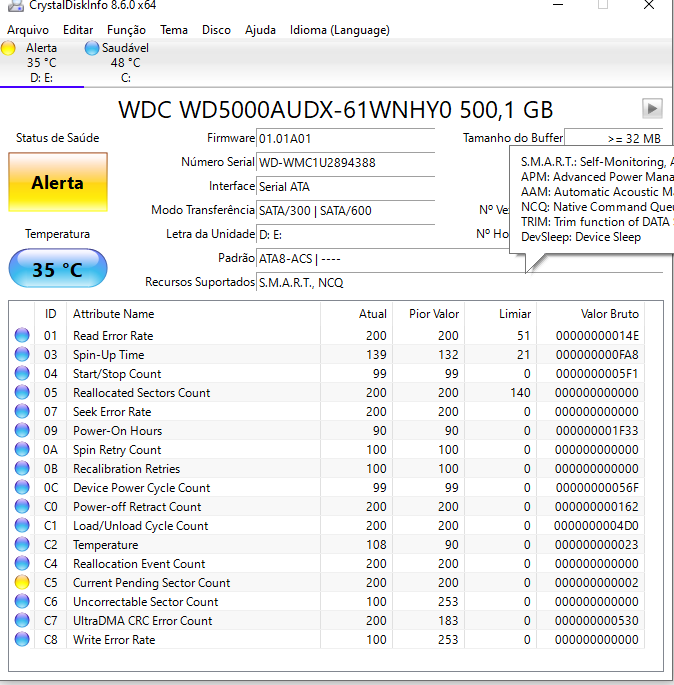This screenshot has width=674, height=685.
Task: Open the Editar menu
Action: coord(78,30)
